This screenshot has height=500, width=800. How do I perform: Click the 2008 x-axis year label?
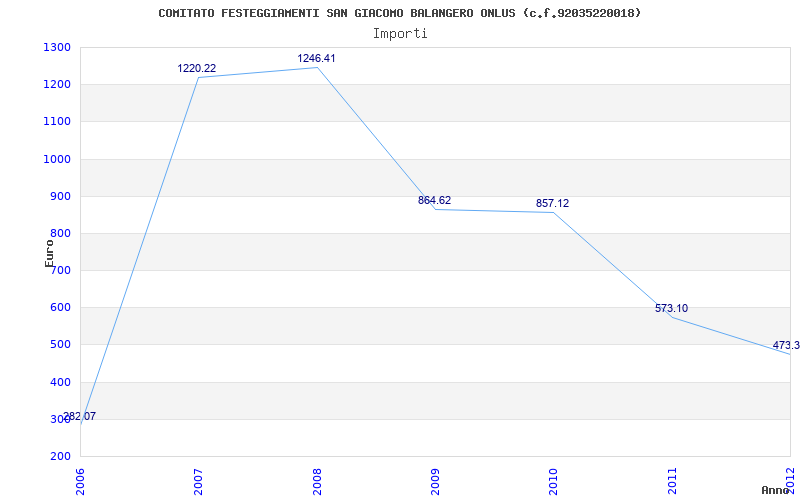tap(317, 481)
